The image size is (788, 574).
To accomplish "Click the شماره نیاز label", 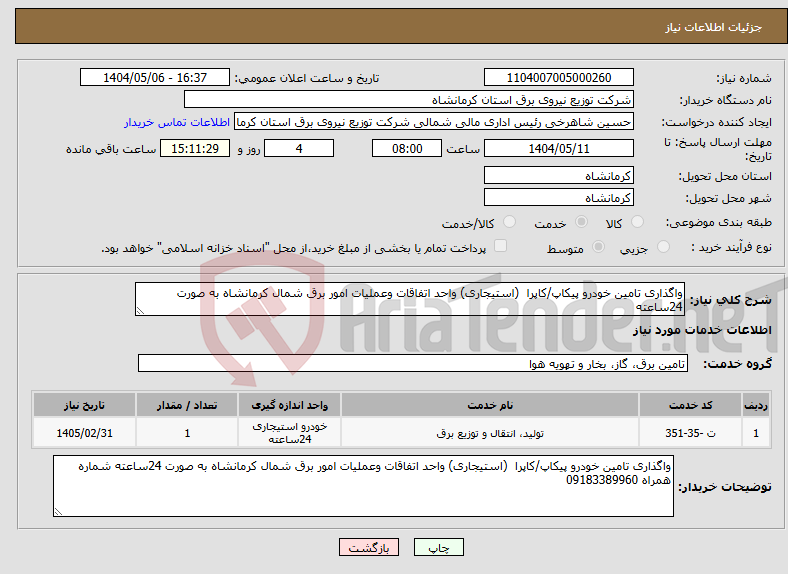I will point(744,78).
